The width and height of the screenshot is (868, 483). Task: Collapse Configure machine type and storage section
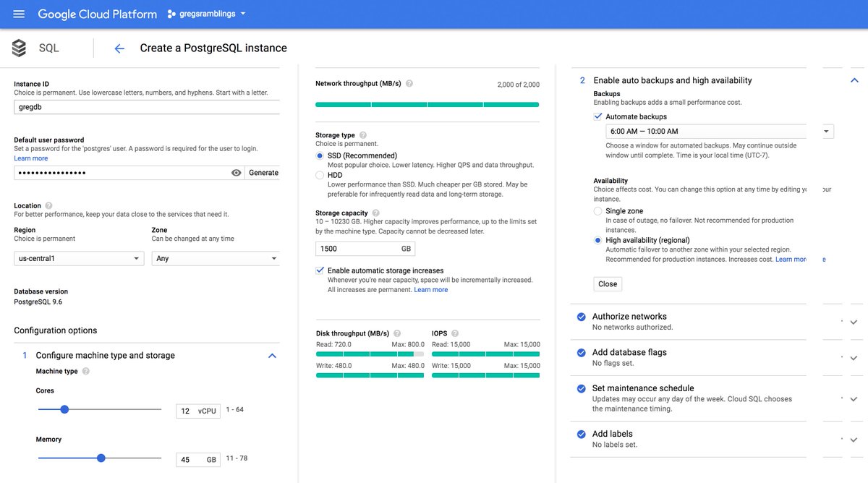(272, 356)
